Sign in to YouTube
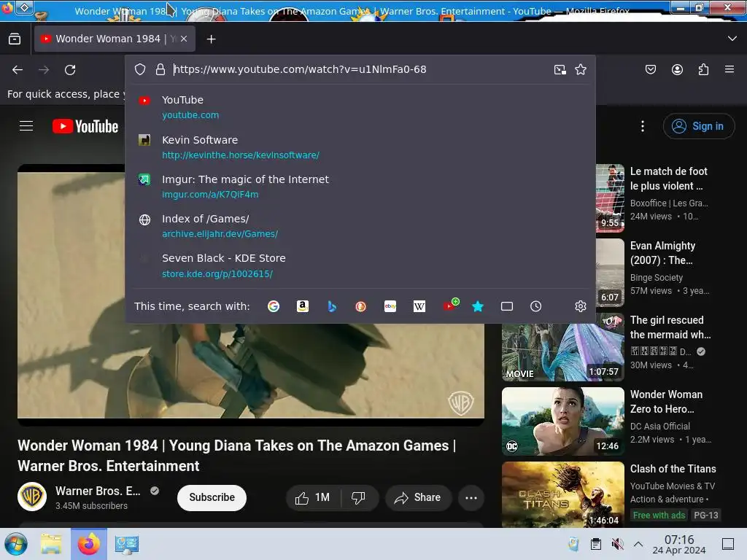 coord(698,126)
